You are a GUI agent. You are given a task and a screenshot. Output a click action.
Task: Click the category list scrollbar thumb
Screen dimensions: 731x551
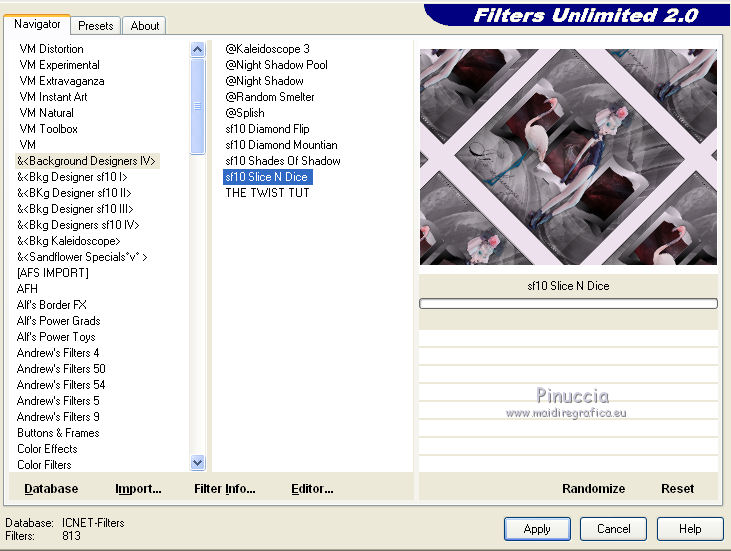[198, 106]
